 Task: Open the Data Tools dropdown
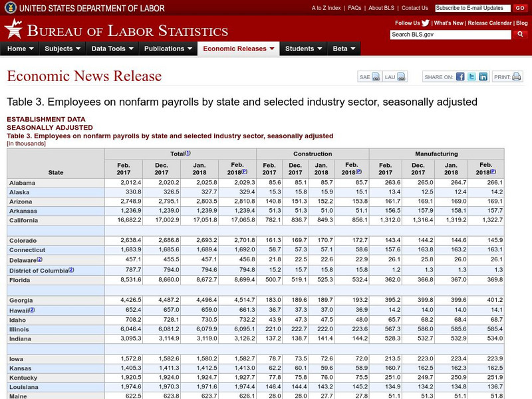click(x=112, y=49)
